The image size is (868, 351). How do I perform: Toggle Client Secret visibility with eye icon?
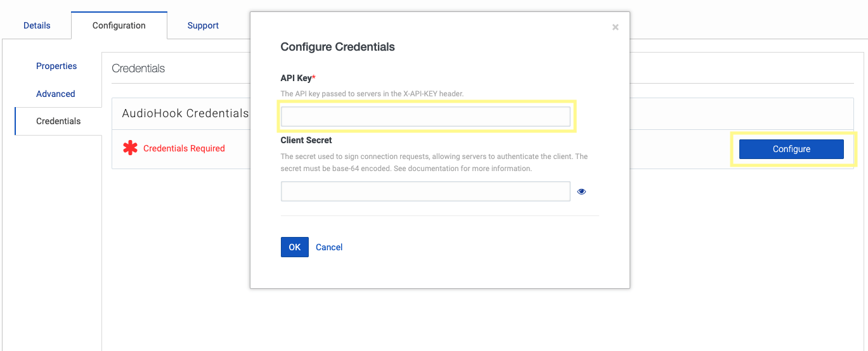tap(581, 191)
